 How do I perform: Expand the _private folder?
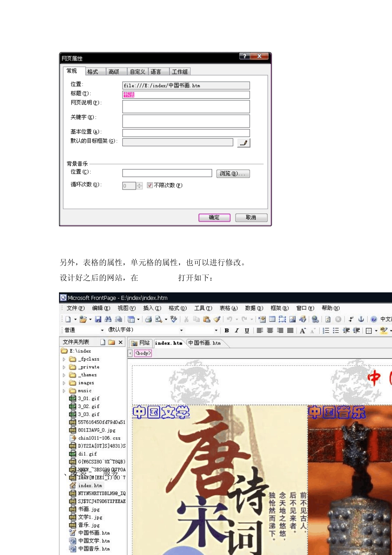tap(64, 367)
